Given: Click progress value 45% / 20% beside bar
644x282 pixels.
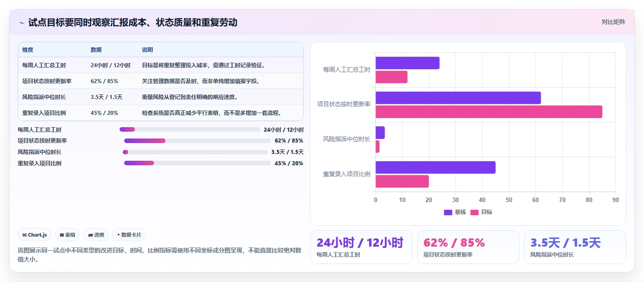Looking at the screenshot, I should (x=289, y=163).
